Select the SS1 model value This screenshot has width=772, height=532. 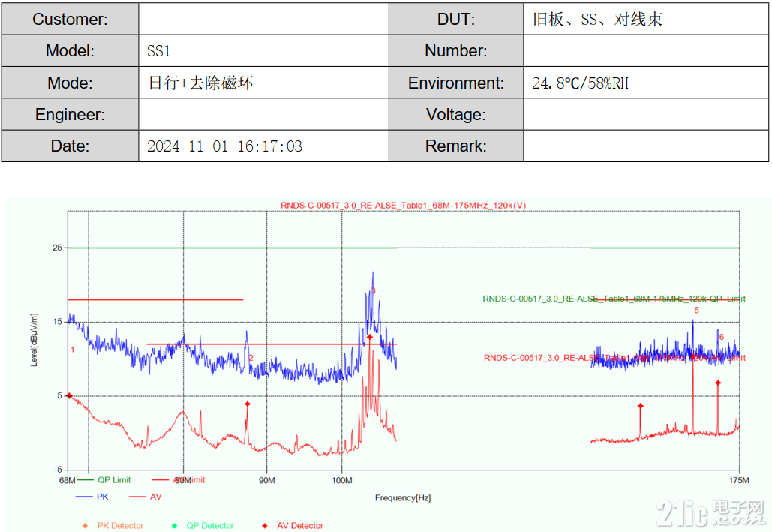click(158, 51)
